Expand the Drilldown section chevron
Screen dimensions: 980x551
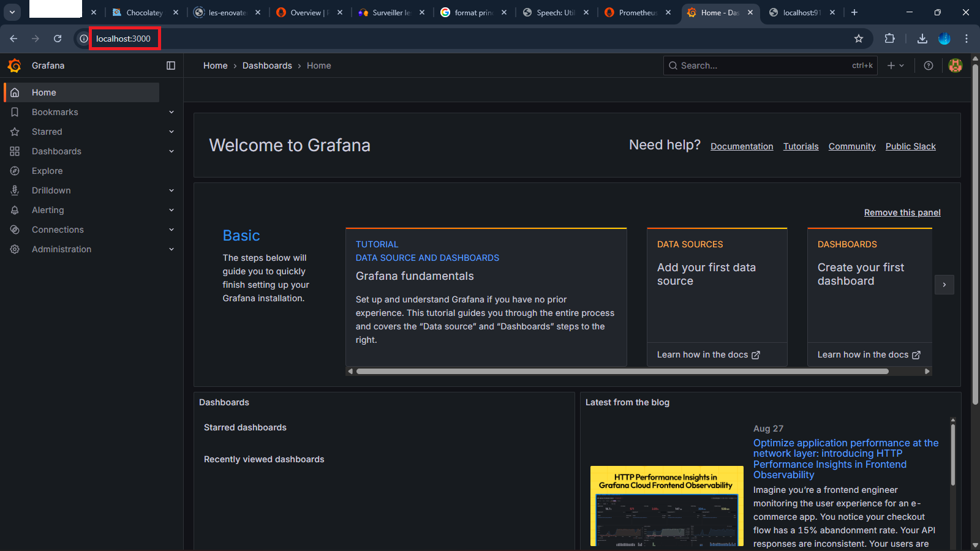click(171, 190)
